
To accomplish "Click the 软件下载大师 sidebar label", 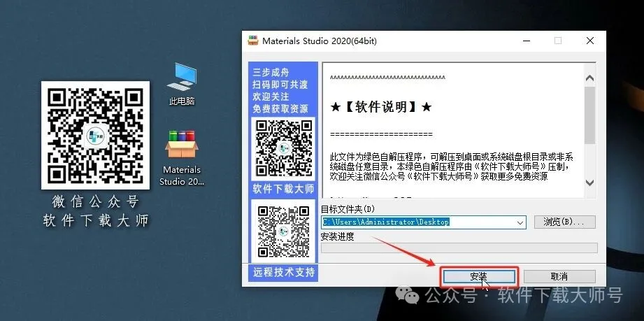I will pyautogui.click(x=283, y=189).
